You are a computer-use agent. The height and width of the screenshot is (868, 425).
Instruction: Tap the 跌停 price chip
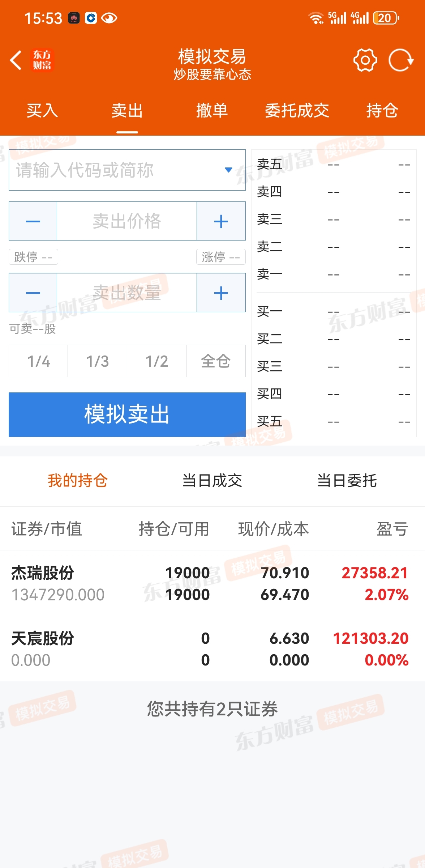(33, 257)
